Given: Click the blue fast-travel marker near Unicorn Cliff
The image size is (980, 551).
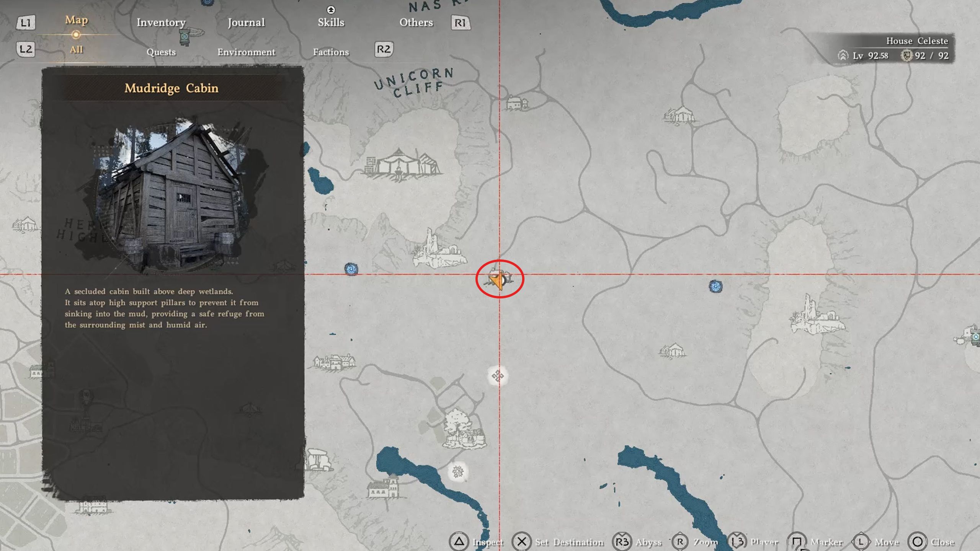Looking at the screenshot, I should [x=351, y=269].
